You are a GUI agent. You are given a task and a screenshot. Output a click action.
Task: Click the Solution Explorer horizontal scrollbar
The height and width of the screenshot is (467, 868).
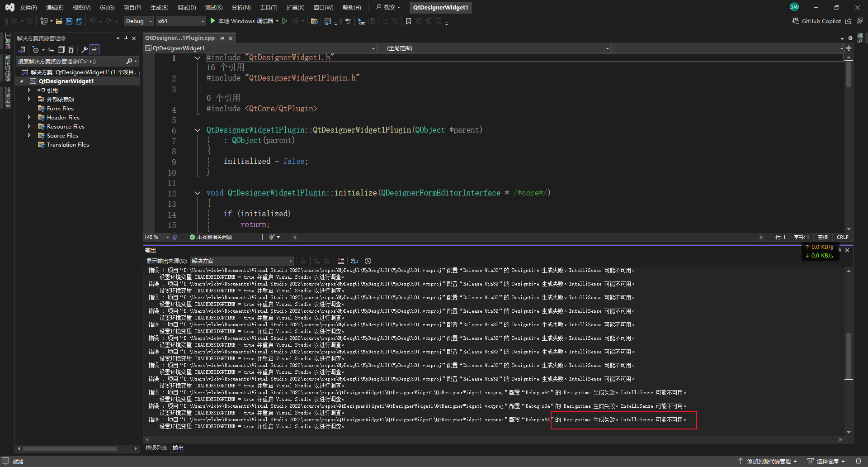pos(70,448)
